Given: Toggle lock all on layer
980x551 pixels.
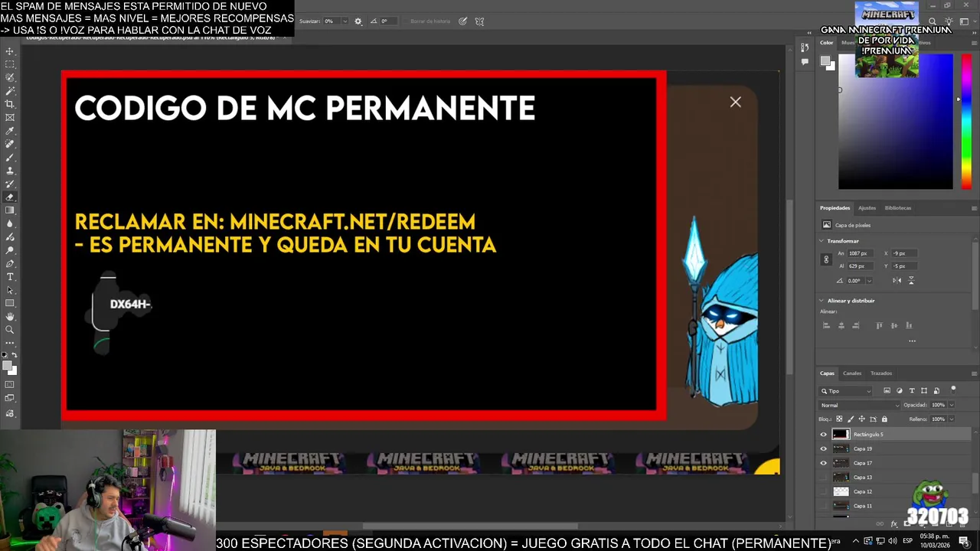Looking at the screenshot, I should [x=884, y=419].
